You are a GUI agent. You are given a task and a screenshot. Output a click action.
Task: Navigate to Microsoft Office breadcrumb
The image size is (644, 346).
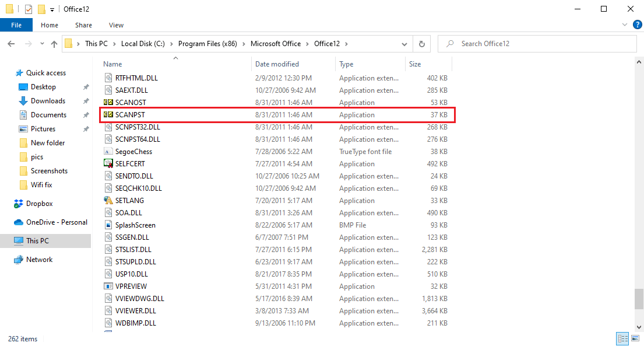[276, 44]
